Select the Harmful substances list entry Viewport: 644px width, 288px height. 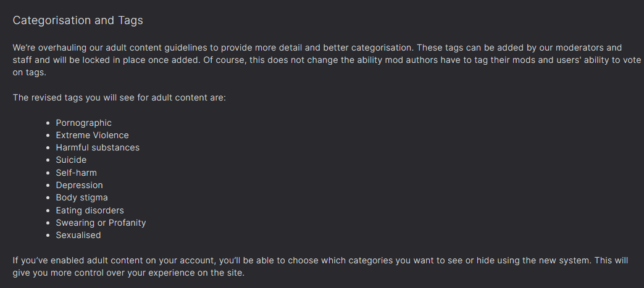pyautogui.click(x=98, y=147)
